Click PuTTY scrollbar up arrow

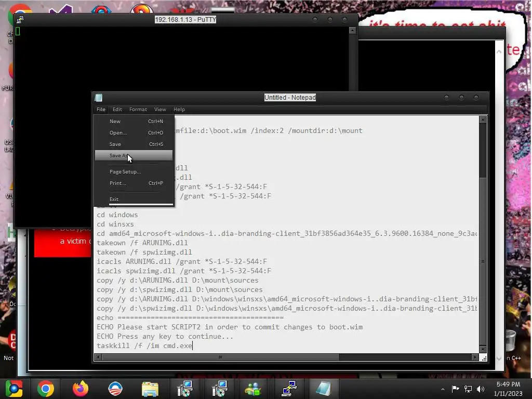coord(353,31)
